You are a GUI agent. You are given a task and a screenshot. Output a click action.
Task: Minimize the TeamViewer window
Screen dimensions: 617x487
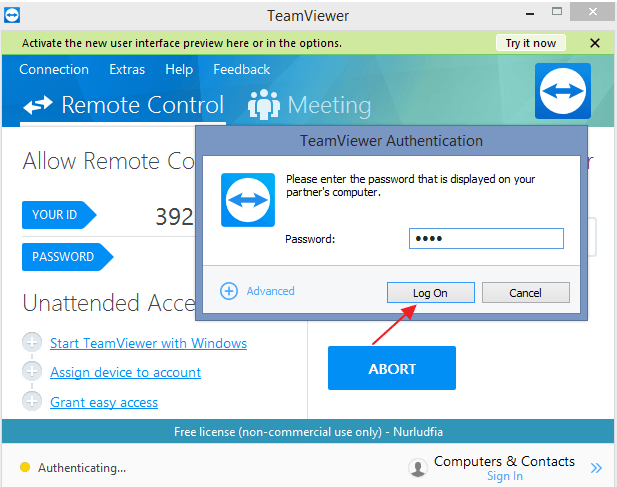tap(530, 14)
